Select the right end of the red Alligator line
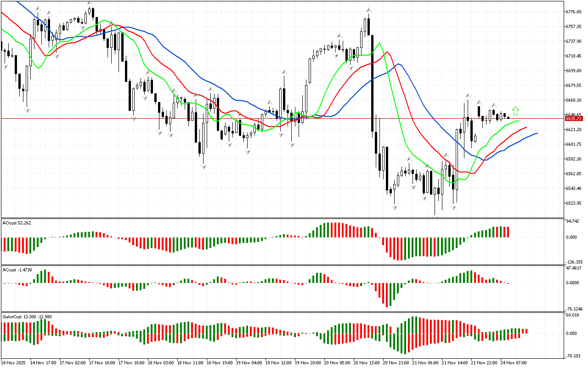The width and height of the screenshot is (588, 368). (526, 127)
